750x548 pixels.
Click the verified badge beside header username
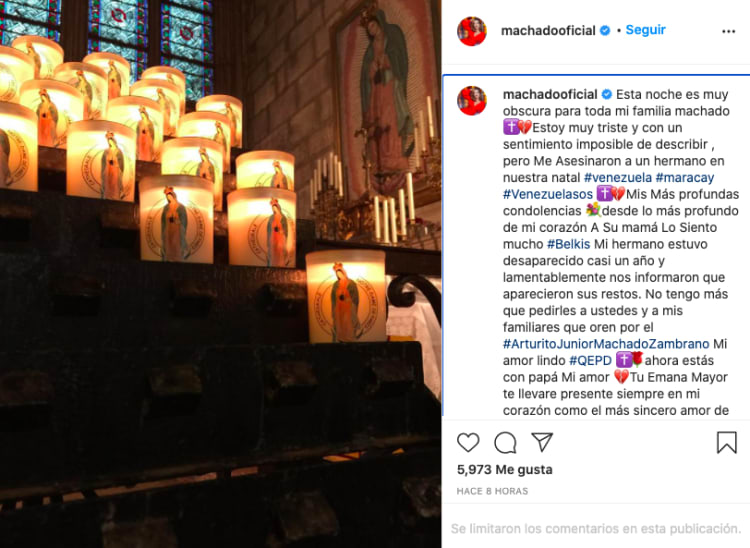(605, 31)
